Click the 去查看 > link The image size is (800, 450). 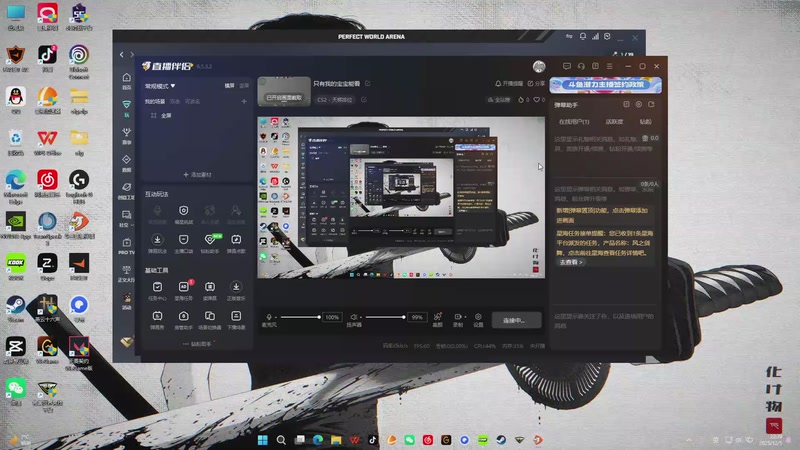(570, 262)
